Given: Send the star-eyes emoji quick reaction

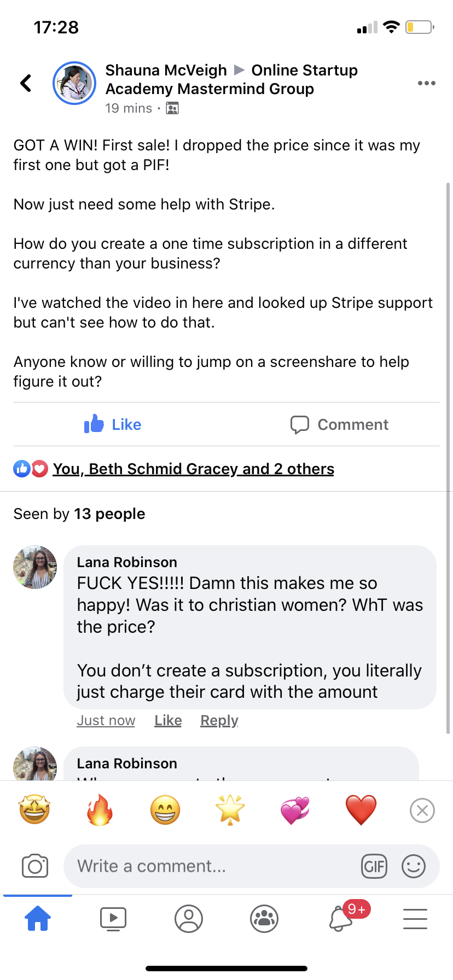Looking at the screenshot, I should 34,810.
